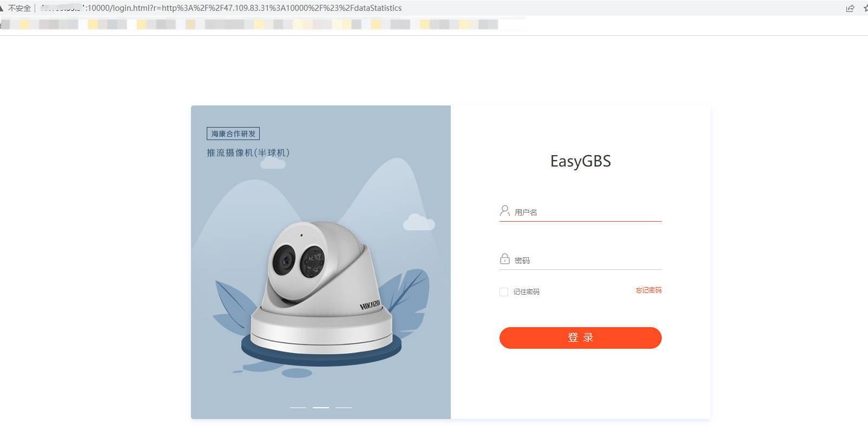Click the 记住密码 label text
Image resolution: width=868 pixels, height=445 pixels.
tap(527, 292)
